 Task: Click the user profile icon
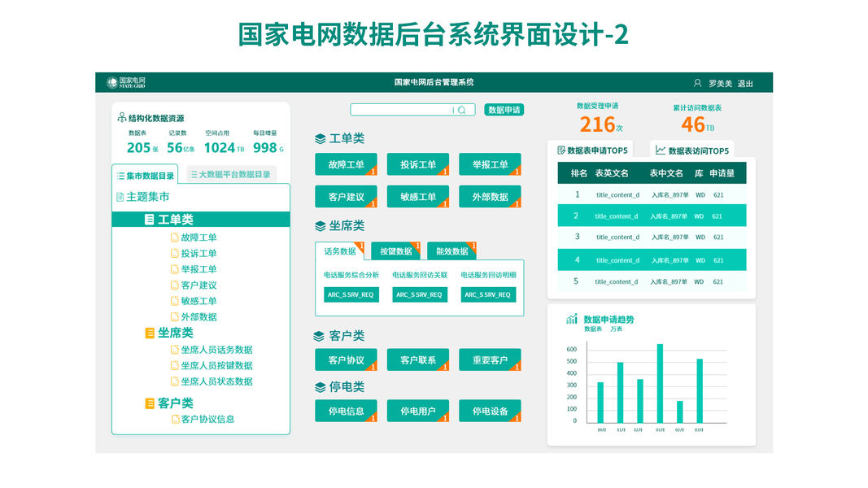697,83
